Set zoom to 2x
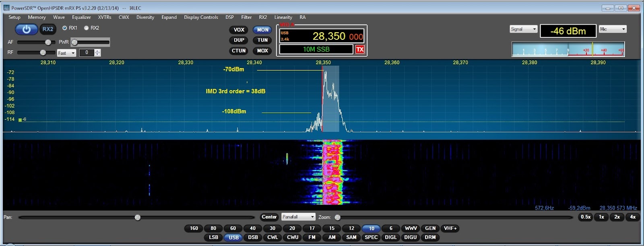Screen dimensions: 644x246 (617, 217)
